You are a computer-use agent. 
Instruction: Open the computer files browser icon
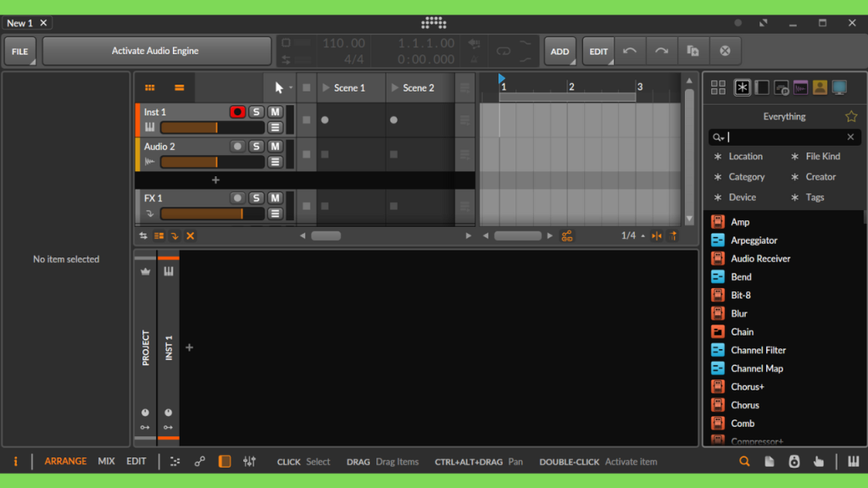pyautogui.click(x=840, y=87)
